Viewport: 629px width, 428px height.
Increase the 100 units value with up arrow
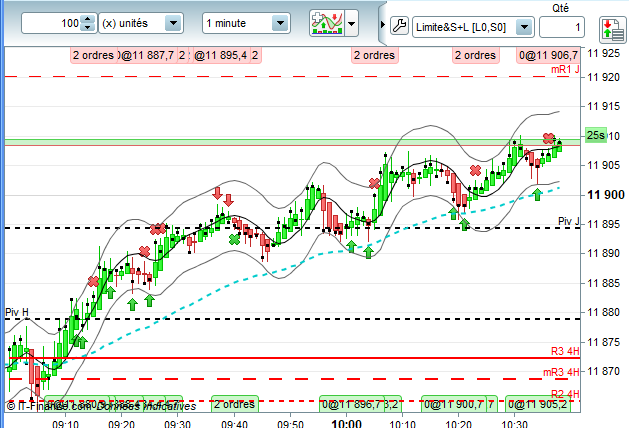point(87,19)
